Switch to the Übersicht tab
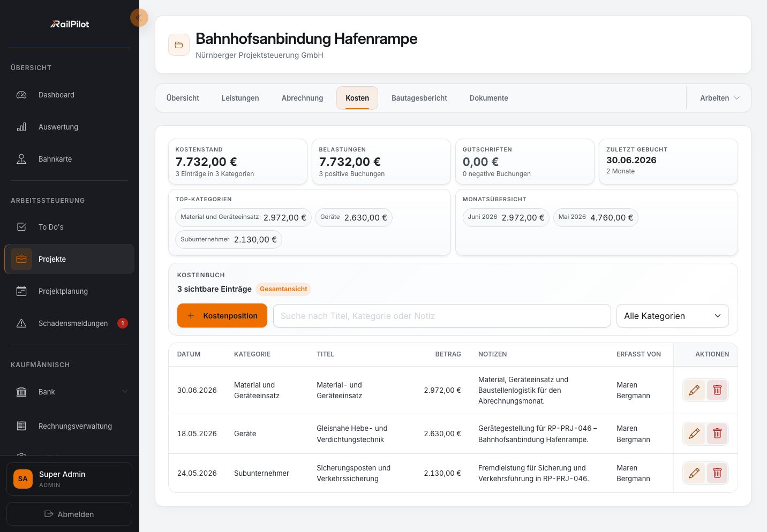 (183, 98)
